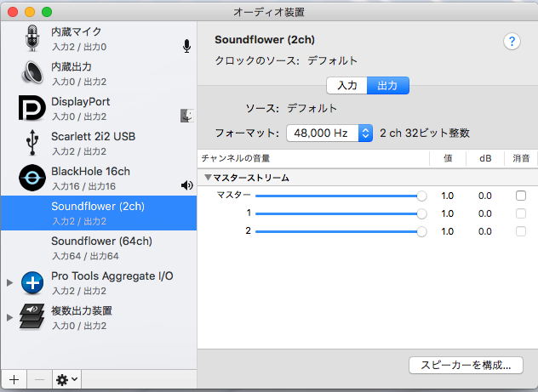Adjust channel 1 volume slider
538x392 pixels.
(341, 213)
